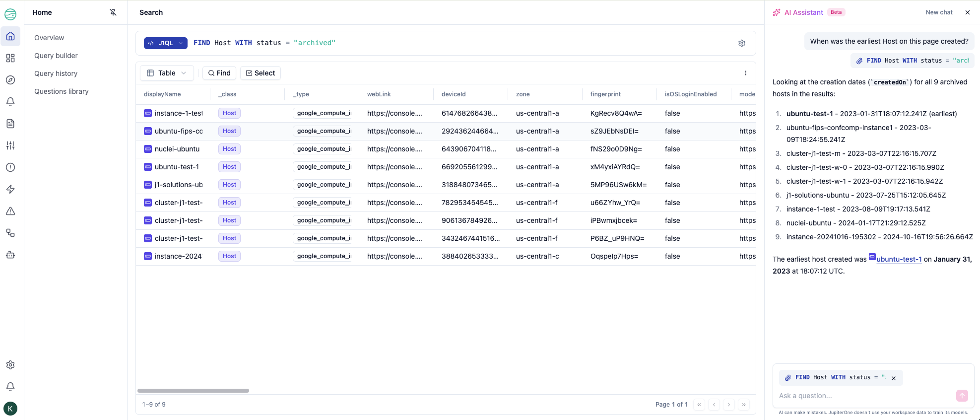Open the lightning bolt icon in sidebar
The height and width of the screenshot is (420, 980).
10,189
